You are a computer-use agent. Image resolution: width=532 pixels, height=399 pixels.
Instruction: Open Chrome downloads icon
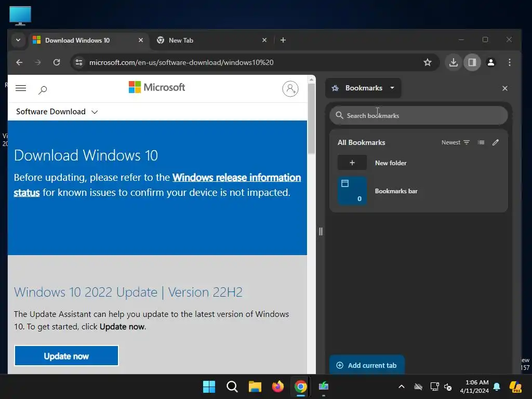453,62
